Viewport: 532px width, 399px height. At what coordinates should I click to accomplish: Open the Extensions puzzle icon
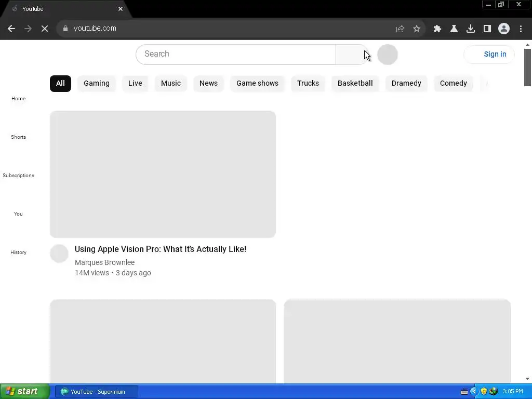pyautogui.click(x=437, y=29)
